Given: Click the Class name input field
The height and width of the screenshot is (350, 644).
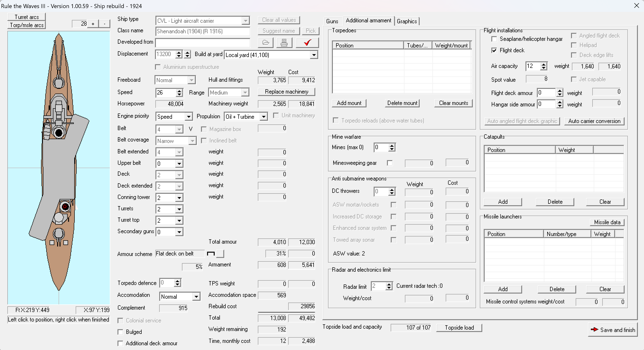Looking at the screenshot, I should 203,31.
